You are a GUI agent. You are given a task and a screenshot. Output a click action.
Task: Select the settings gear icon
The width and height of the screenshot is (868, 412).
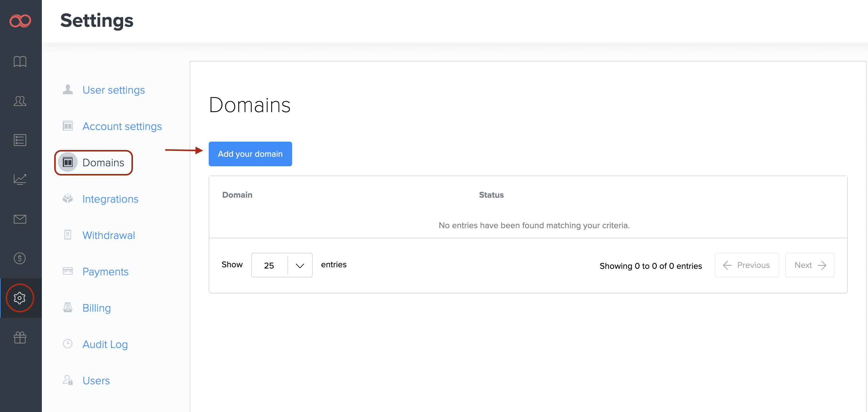click(20, 298)
